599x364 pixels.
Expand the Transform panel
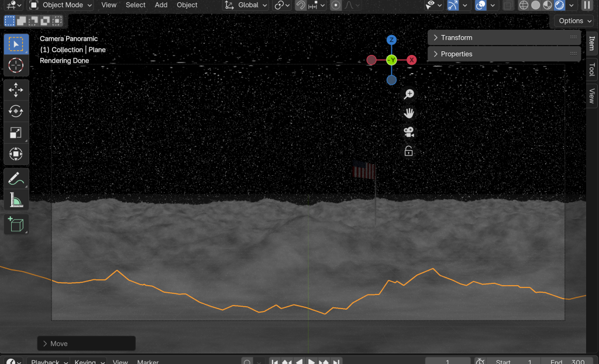456,37
